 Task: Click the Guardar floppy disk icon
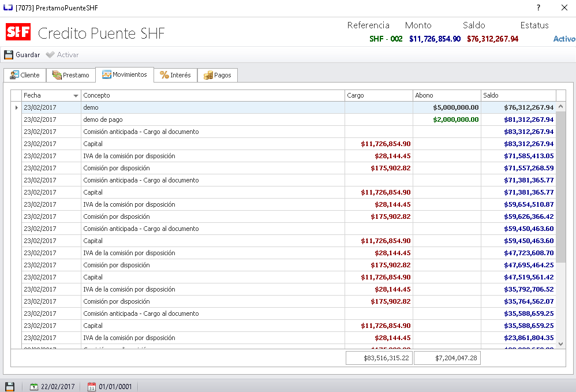9,55
